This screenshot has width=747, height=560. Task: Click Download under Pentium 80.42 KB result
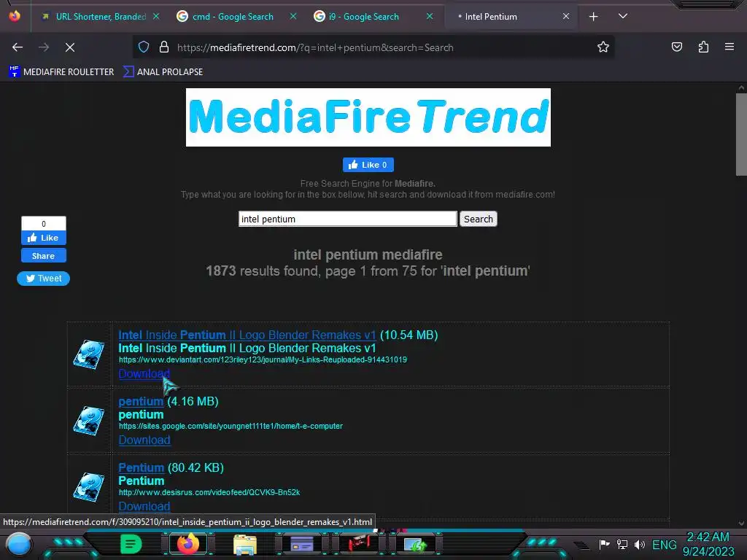click(x=144, y=506)
